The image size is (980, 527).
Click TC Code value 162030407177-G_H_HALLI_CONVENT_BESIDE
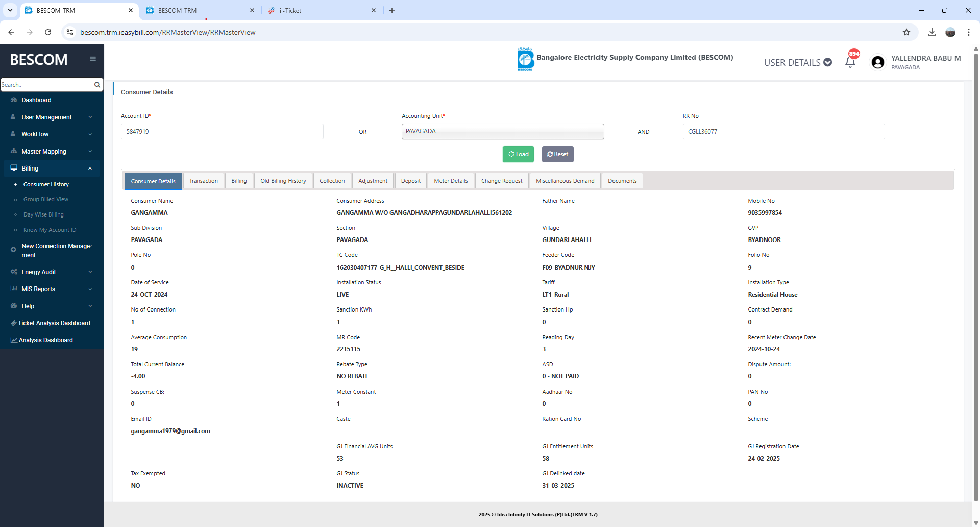coord(400,268)
